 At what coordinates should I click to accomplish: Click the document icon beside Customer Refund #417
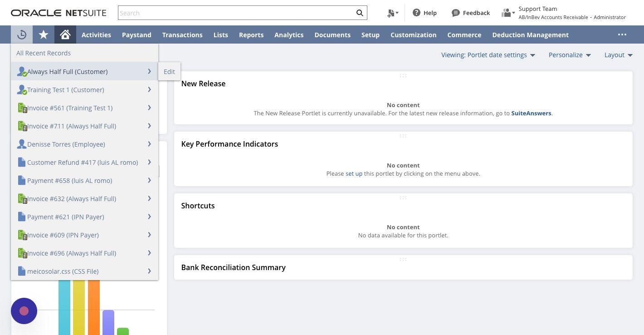[x=21, y=162]
